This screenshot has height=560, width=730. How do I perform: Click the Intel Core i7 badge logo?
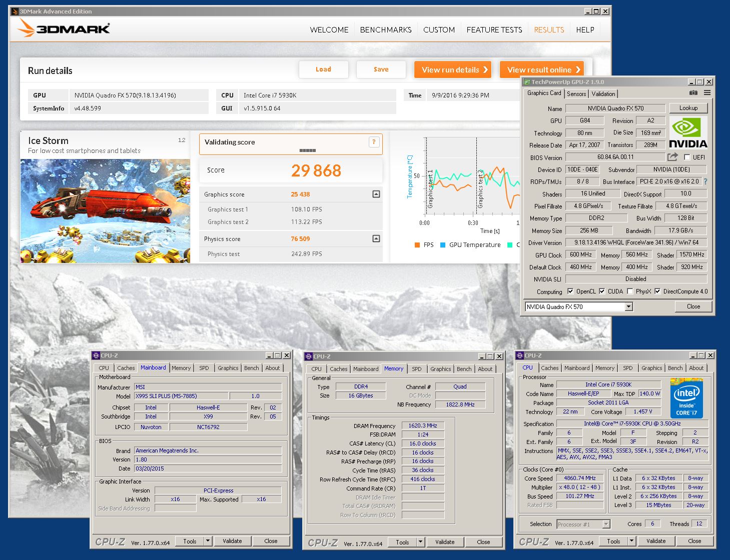[x=686, y=398]
